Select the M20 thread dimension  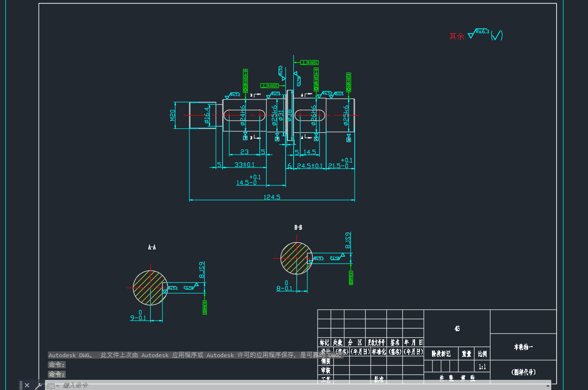point(172,115)
